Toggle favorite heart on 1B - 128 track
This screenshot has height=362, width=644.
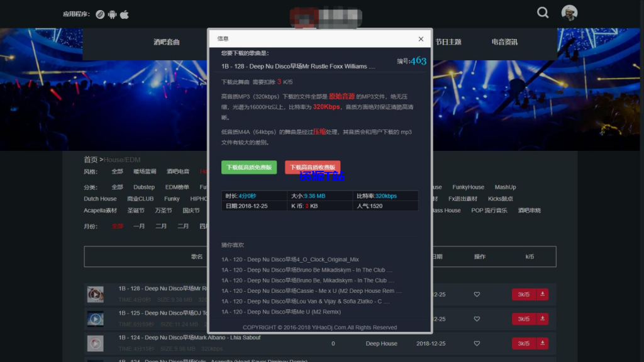476,293
